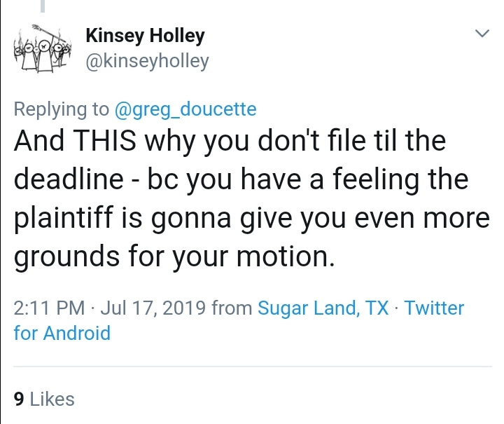
Task: Select the tweet text starting 'And THIS why'
Action: 252,198
